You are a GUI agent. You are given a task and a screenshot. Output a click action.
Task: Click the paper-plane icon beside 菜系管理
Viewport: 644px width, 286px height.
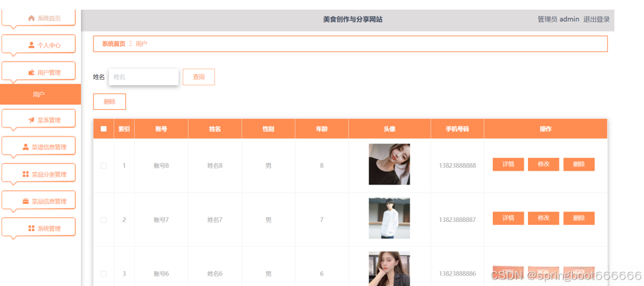[x=31, y=120]
